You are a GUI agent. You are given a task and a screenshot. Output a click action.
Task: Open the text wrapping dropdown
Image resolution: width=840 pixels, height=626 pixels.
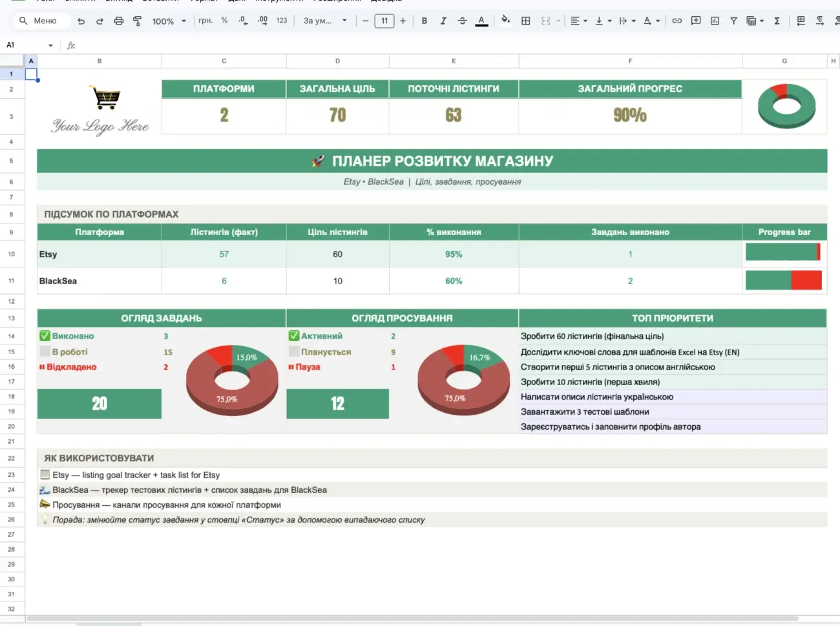pyautogui.click(x=627, y=21)
